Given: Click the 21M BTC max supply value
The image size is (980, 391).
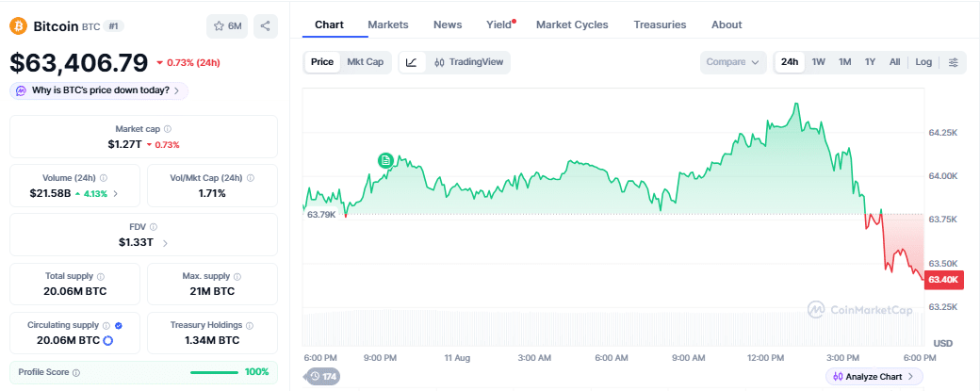Looking at the screenshot, I should click(x=212, y=291).
